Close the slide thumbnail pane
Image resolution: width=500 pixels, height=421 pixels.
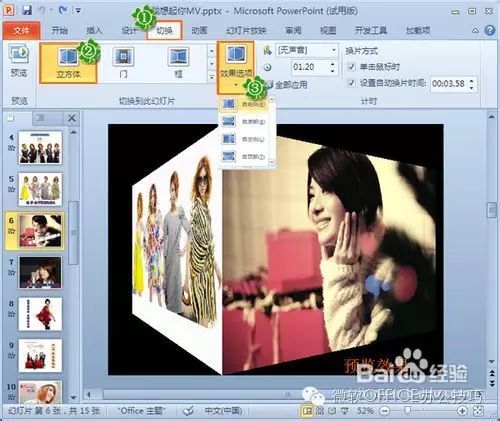72,118
